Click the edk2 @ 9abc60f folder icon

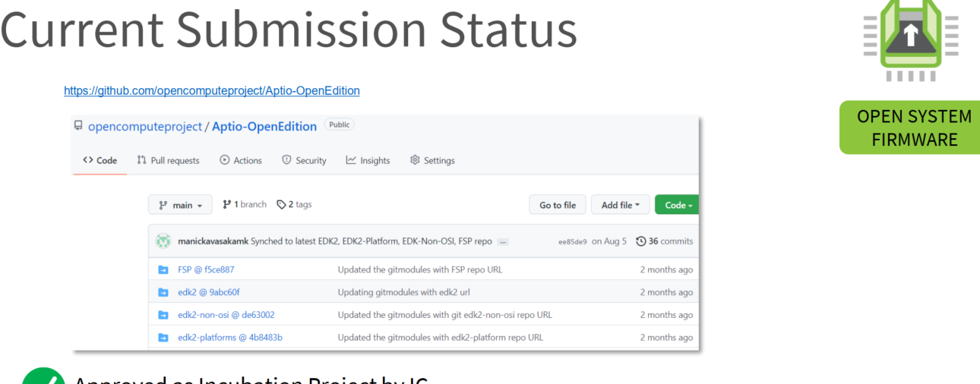163,292
